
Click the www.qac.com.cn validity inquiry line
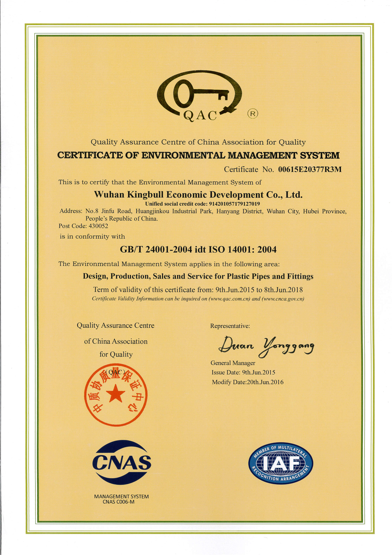coord(198,299)
